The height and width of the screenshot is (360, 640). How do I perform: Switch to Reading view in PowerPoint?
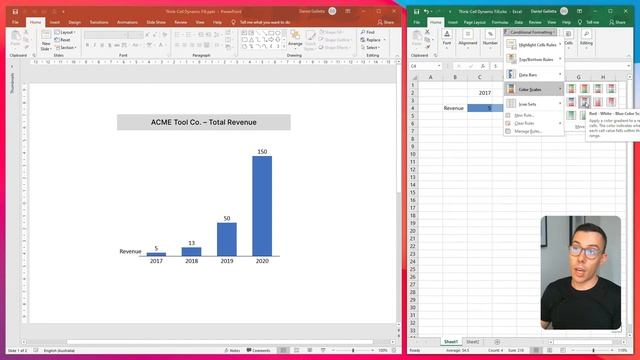click(x=310, y=351)
